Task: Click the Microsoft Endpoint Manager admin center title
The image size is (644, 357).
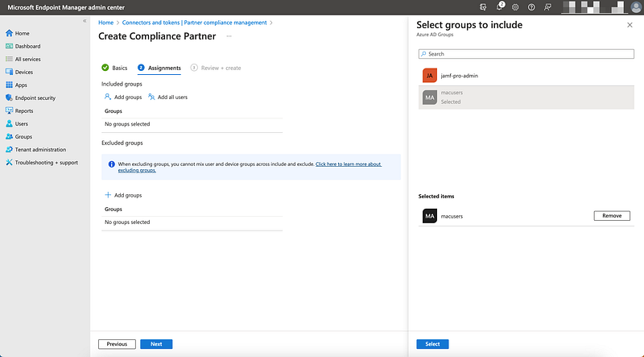Action: pyautogui.click(x=66, y=7)
